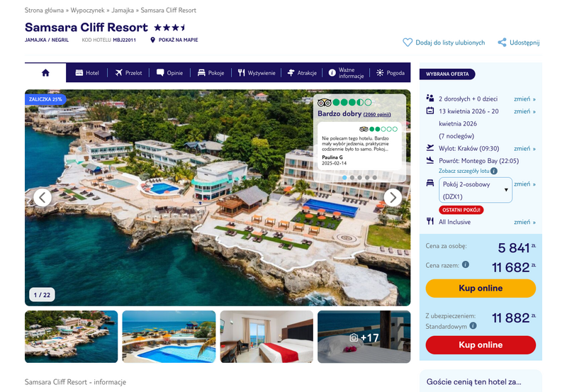Open info icon next to Cena razem
Screen dimensions: 567x392
(x=466, y=264)
